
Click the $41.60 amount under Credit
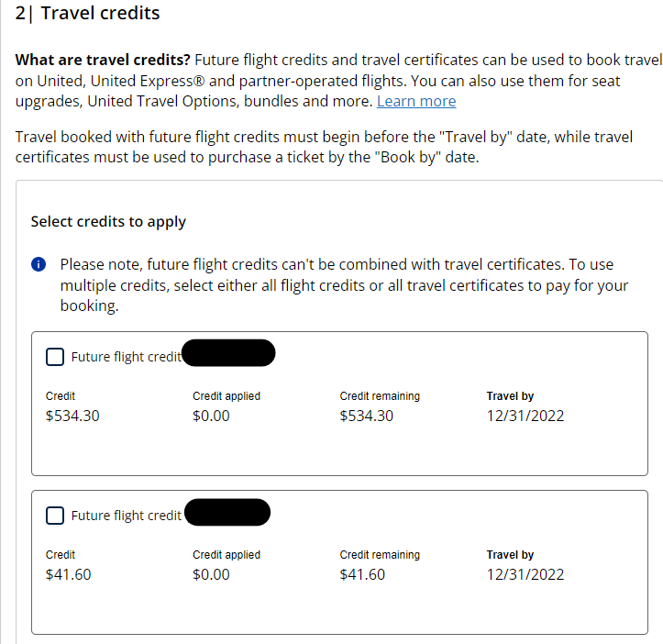click(x=68, y=574)
